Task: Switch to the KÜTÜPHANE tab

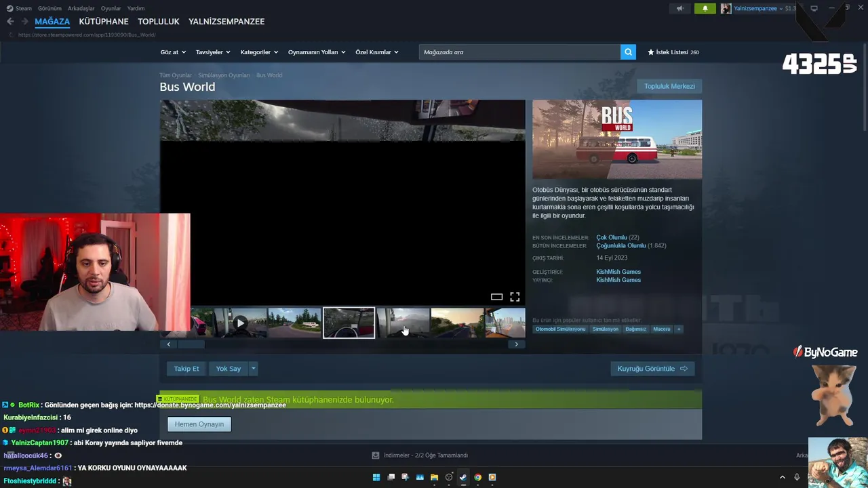Action: tap(104, 22)
